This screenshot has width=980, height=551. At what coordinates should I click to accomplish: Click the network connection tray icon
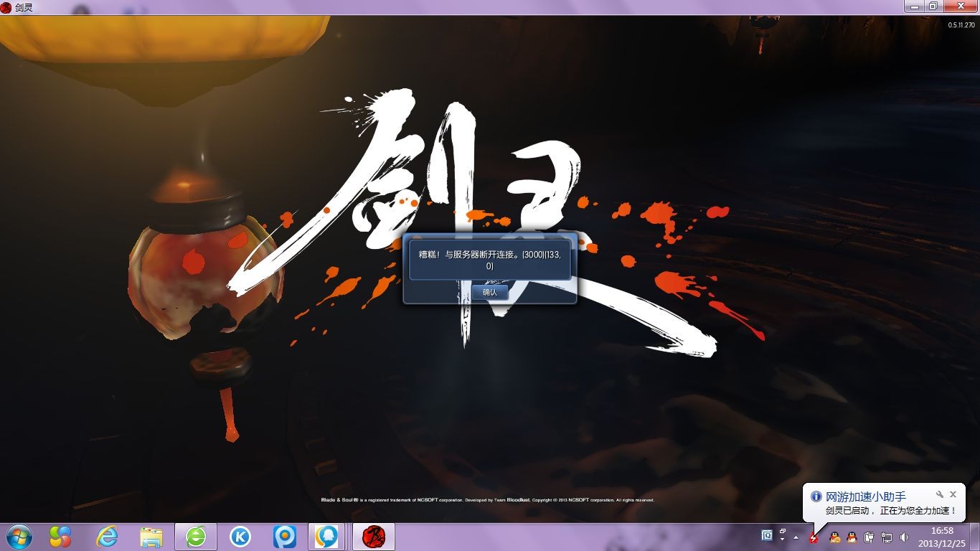(887, 537)
